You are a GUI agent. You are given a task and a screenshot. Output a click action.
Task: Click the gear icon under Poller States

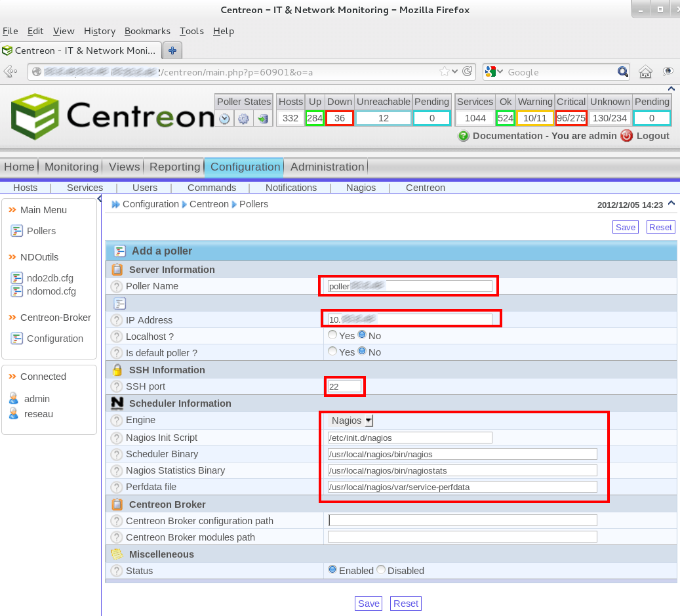click(242, 118)
